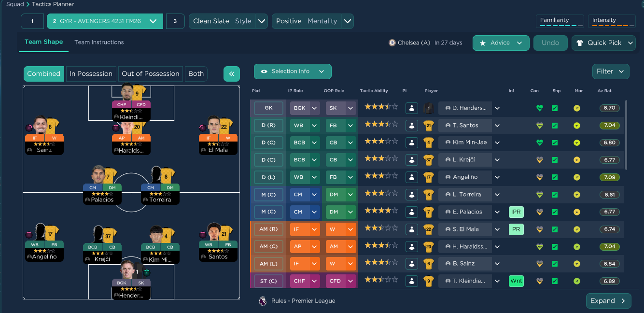
Task: Click the number 9 shirt icon for T. Kleindienst
Action: pos(428,281)
